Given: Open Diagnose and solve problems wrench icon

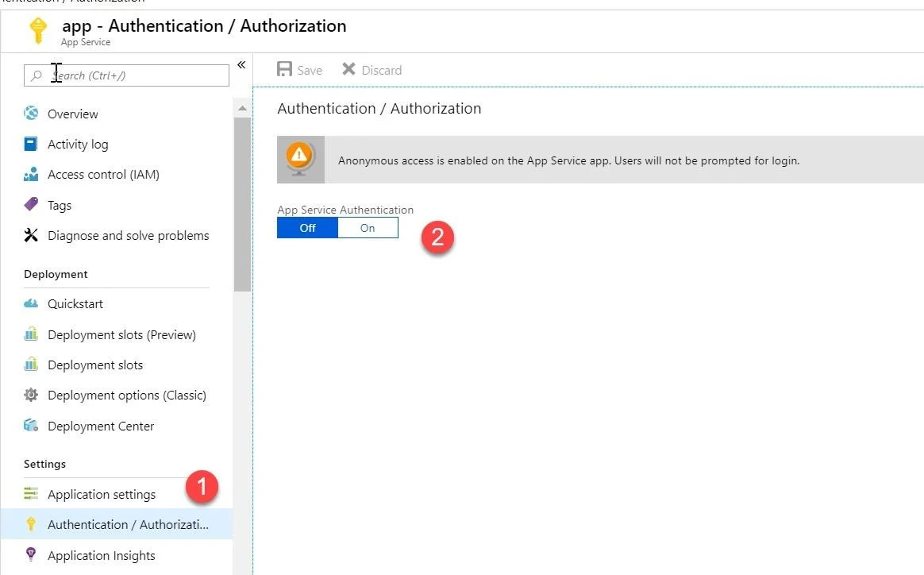Looking at the screenshot, I should pyautogui.click(x=31, y=235).
